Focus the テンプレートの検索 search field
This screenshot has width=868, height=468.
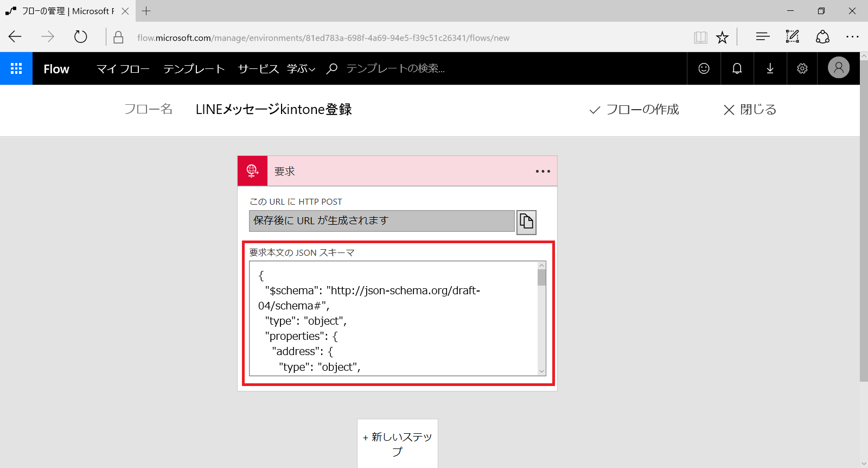[x=395, y=68]
